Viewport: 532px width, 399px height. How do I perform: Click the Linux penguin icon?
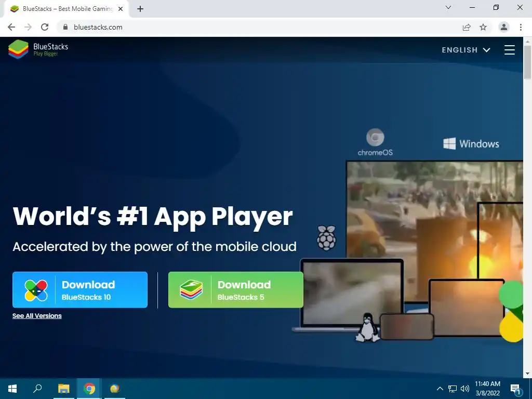[367, 328]
